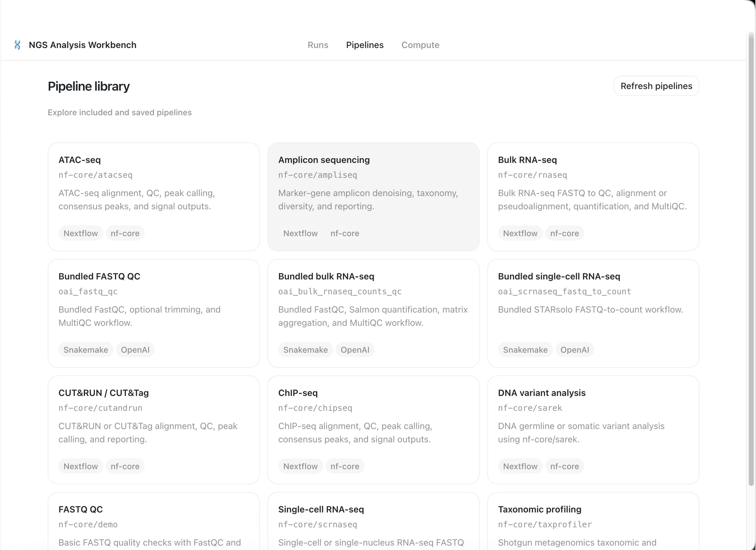The width and height of the screenshot is (756, 550).
Task: Open the CUT&RUN / CUT&Tag card title
Action: [x=104, y=393]
